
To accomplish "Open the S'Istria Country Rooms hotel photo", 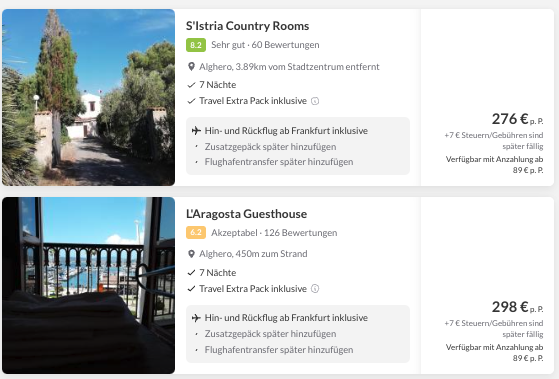I will pos(88,97).
